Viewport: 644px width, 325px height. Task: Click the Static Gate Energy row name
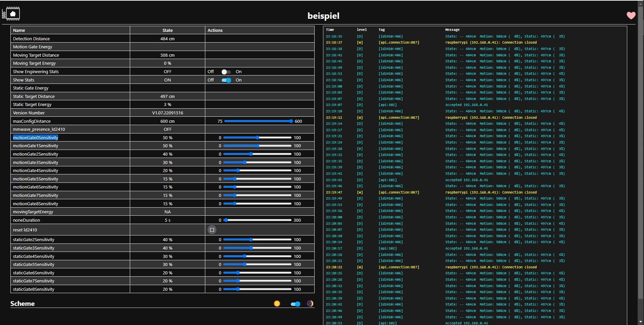coord(31,88)
